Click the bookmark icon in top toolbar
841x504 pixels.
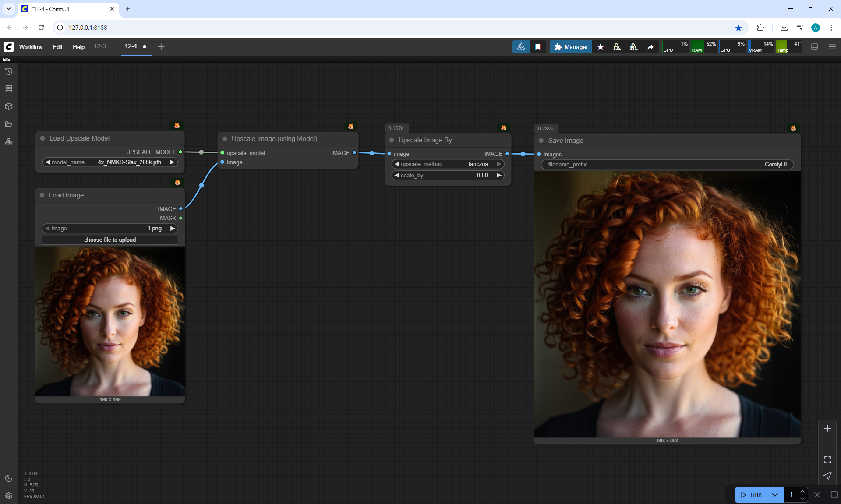tap(538, 47)
